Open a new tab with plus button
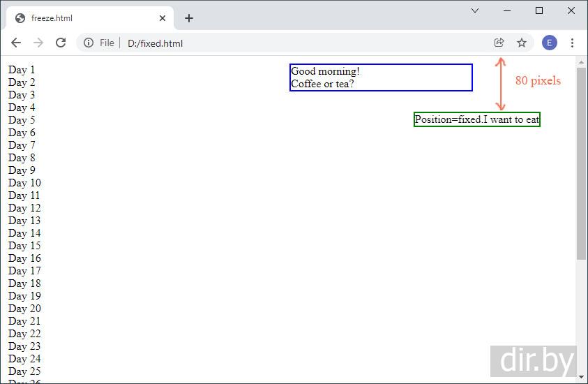 189,18
